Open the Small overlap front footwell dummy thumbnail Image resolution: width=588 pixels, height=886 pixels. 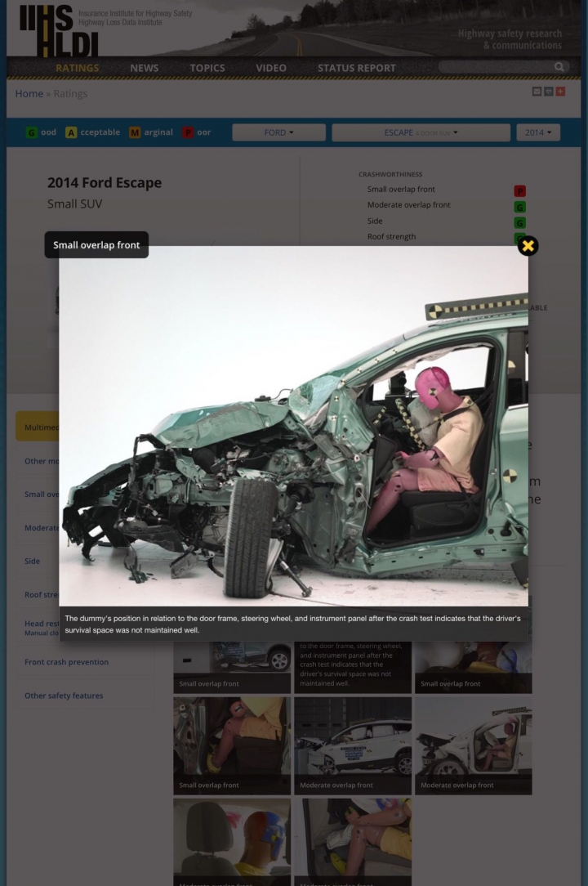[232, 746]
